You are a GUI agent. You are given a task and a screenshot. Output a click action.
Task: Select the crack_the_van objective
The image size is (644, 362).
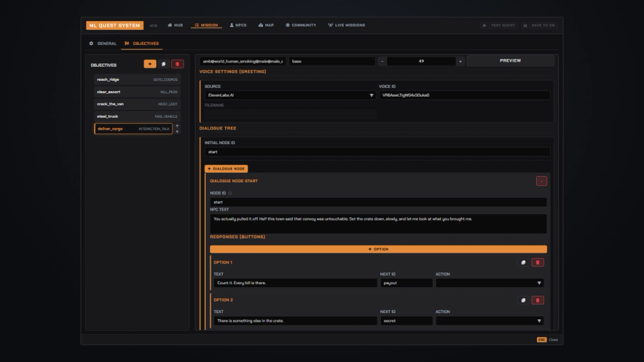(x=137, y=104)
